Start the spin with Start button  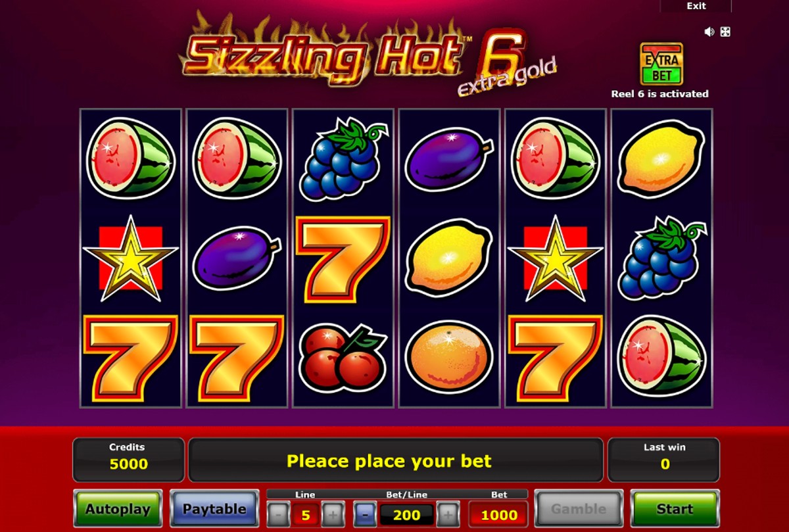(675, 509)
